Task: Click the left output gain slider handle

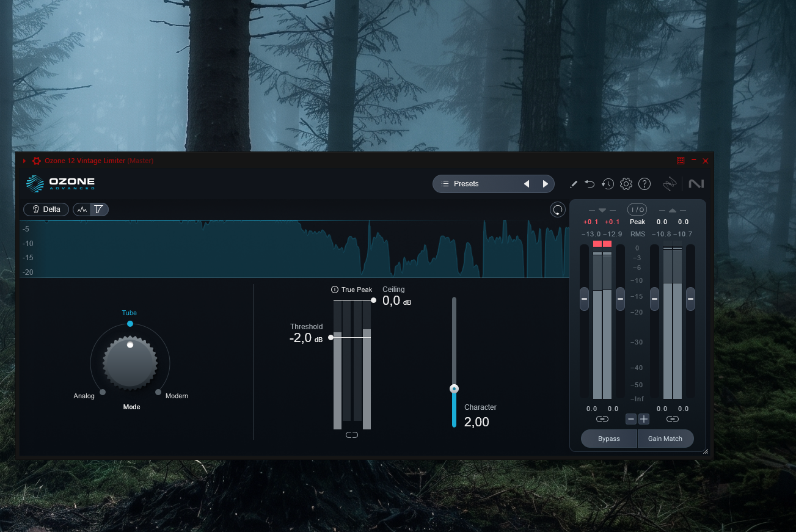Action: pyautogui.click(x=654, y=299)
